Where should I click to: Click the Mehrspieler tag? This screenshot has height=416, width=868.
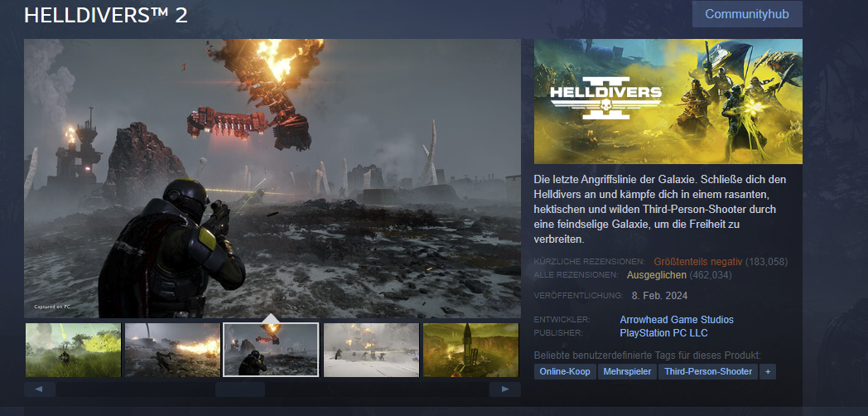[627, 372]
